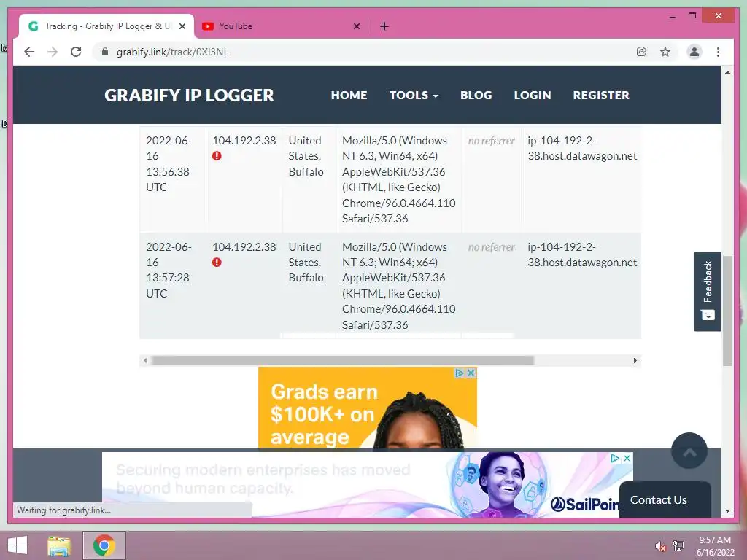747x560 pixels.
Task: Open the Windows Start button
Action: 18,545
